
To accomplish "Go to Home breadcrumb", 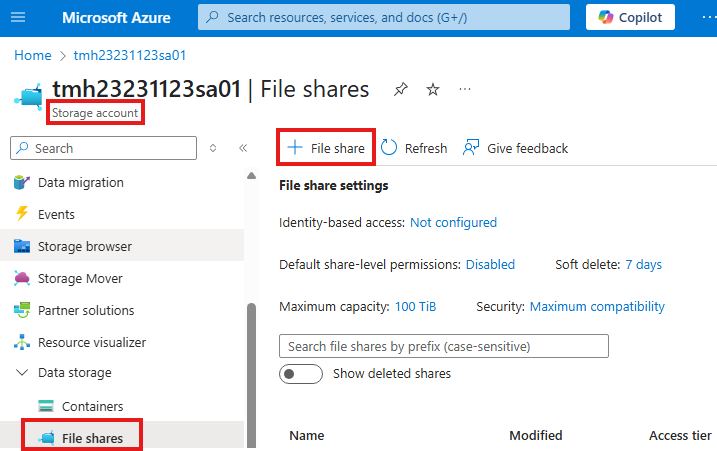I will click(32, 55).
